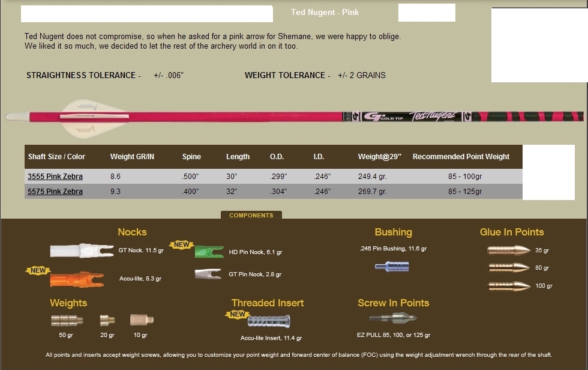The width and height of the screenshot is (588, 370).
Task: Click the '+/- .006"' straightness value
Action: (169, 76)
